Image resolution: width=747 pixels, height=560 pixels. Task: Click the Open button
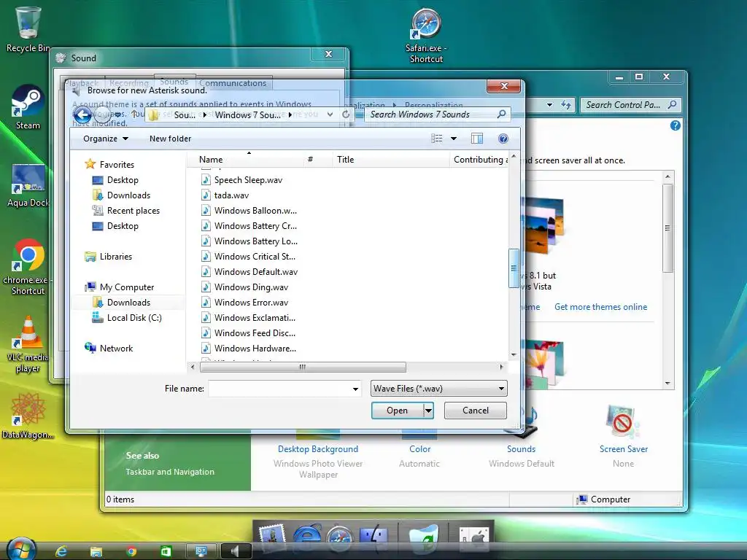pyautogui.click(x=398, y=411)
